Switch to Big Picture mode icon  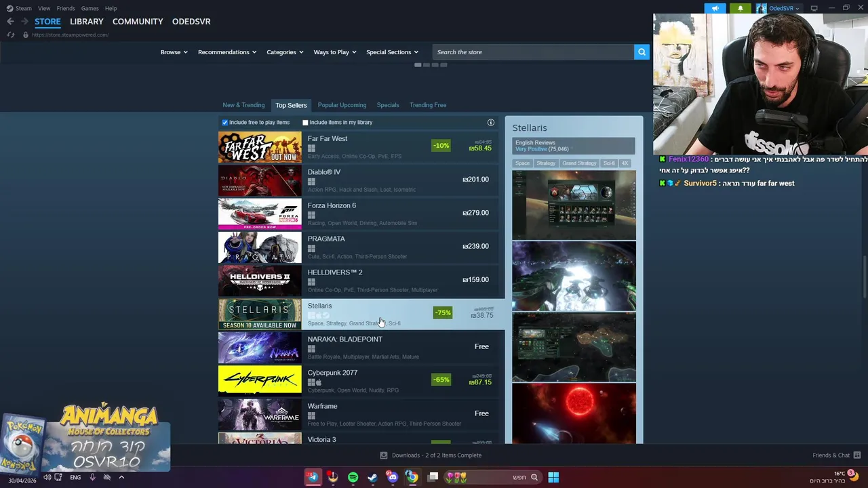pos(814,8)
